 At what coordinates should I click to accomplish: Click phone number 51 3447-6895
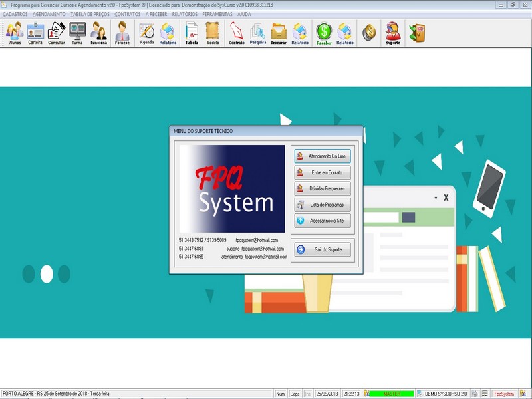(191, 257)
